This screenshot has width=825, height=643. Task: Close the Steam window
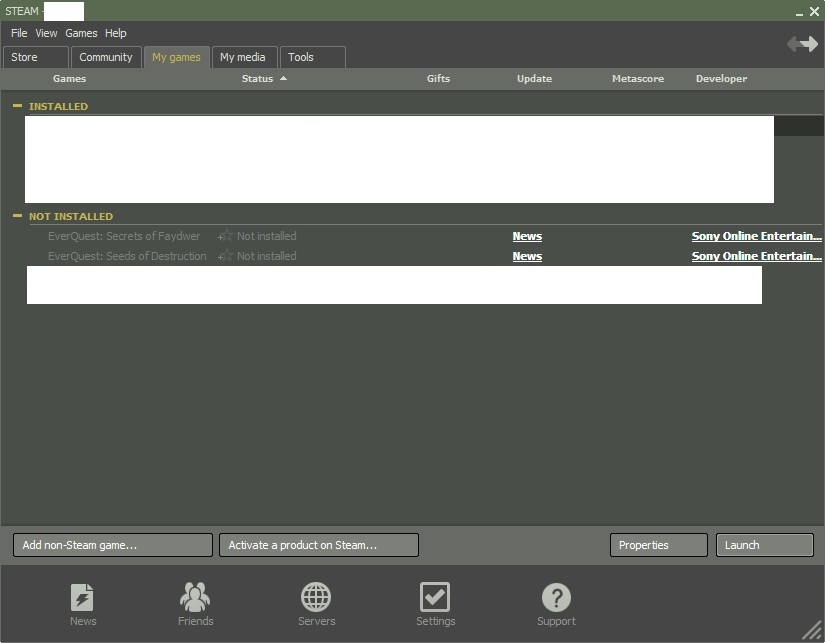click(814, 11)
